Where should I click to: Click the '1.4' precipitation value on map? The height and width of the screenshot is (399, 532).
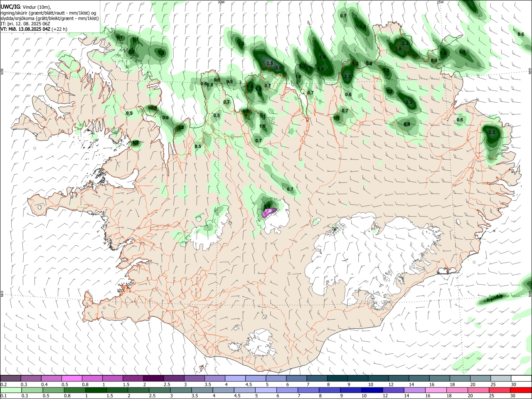(x=443, y=53)
